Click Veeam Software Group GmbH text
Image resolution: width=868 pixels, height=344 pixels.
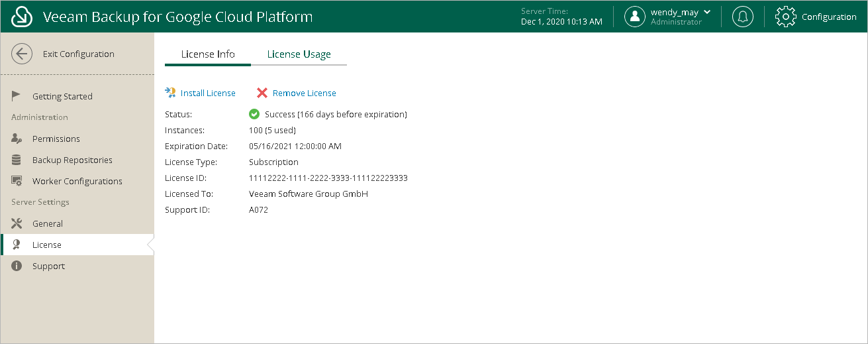(x=309, y=194)
